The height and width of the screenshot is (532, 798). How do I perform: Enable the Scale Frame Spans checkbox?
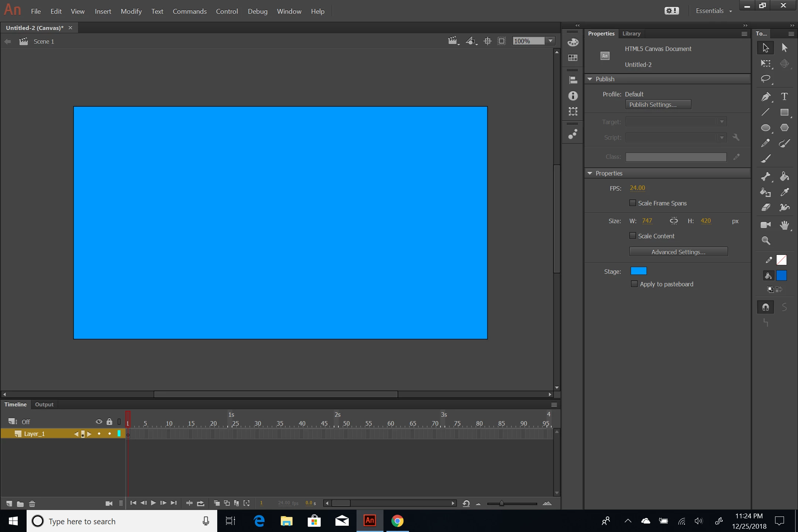click(632, 203)
